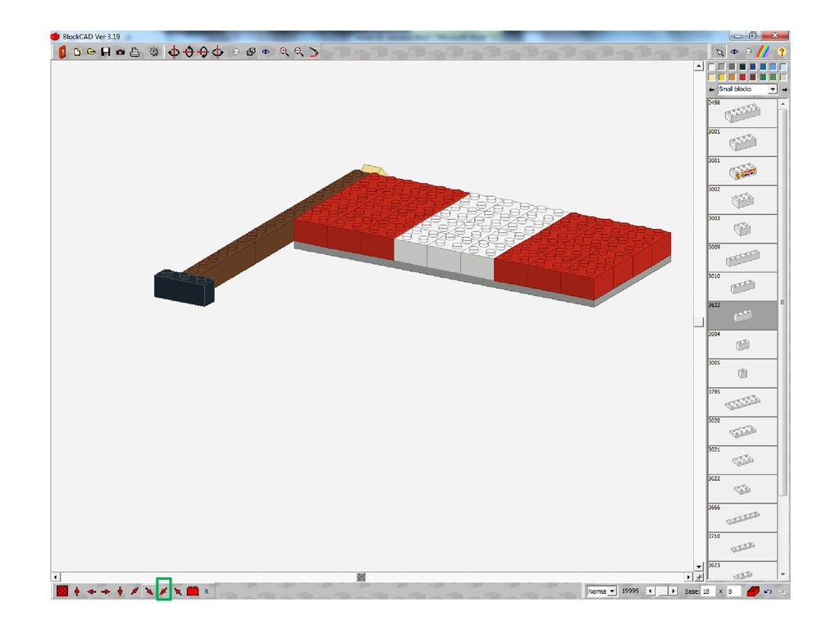The height and width of the screenshot is (630, 840).
Task: Click the stacked layers icon near rainbow
Action: (748, 52)
